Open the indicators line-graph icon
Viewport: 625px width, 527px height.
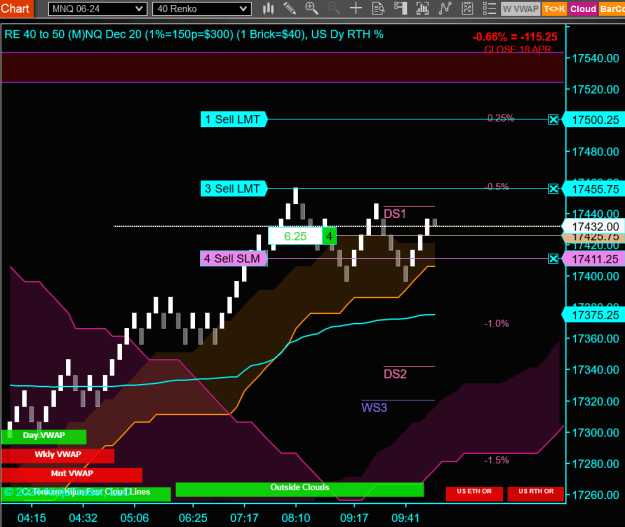(445, 8)
